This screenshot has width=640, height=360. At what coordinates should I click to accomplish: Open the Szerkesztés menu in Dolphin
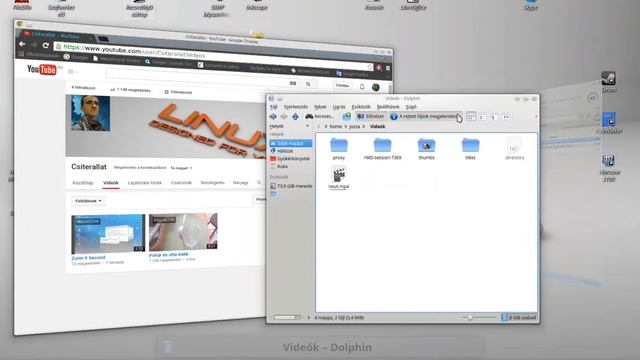(x=296, y=107)
